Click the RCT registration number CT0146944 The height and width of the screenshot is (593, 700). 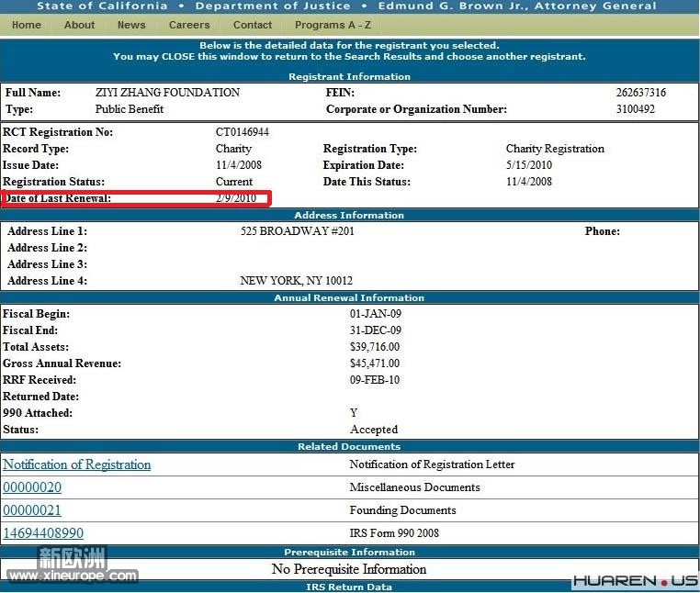pos(243,132)
